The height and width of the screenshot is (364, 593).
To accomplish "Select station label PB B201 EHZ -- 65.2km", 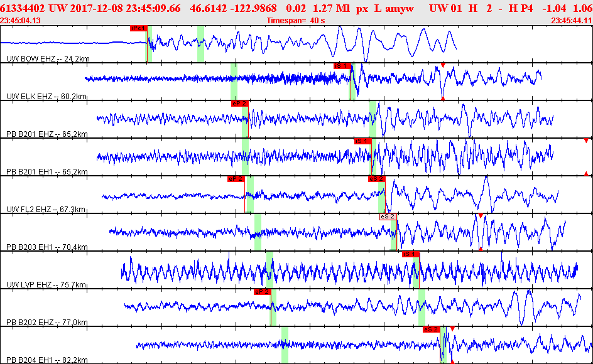I will (47, 134).
